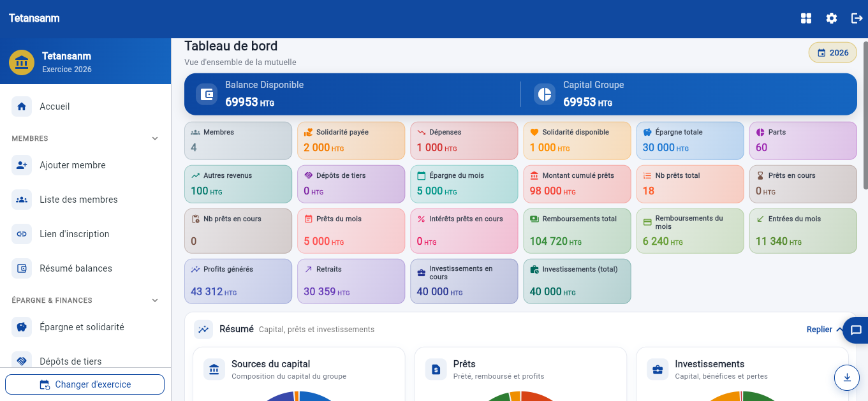Click the download arrow floating button
Image resolution: width=868 pixels, height=401 pixels.
(x=847, y=377)
